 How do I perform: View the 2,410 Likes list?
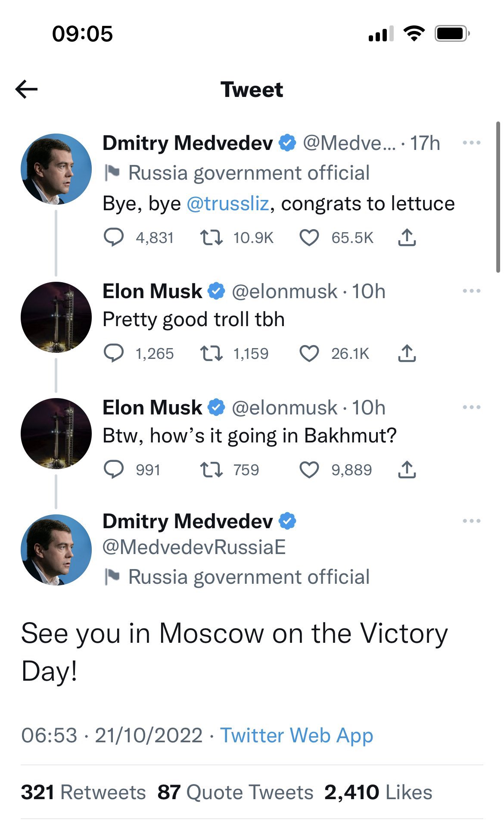click(378, 793)
